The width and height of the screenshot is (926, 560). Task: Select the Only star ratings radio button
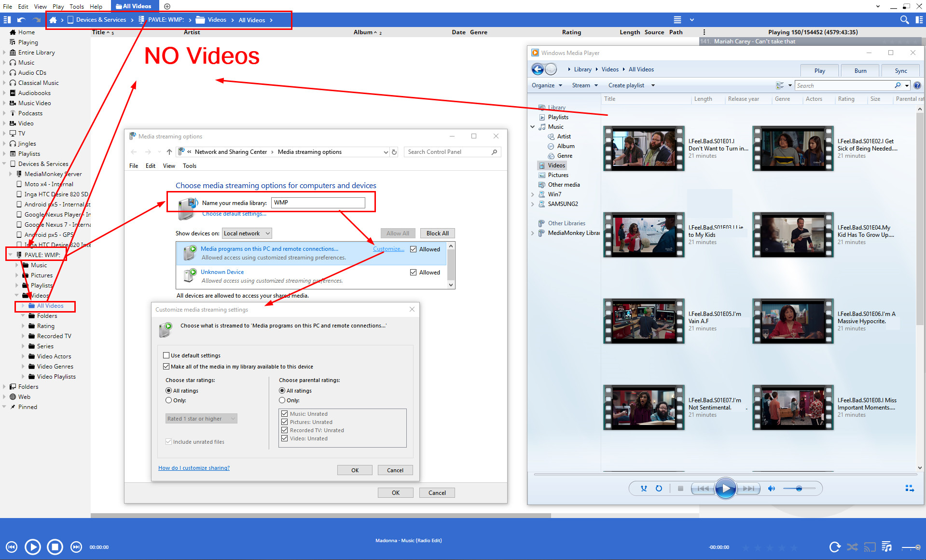point(169,400)
